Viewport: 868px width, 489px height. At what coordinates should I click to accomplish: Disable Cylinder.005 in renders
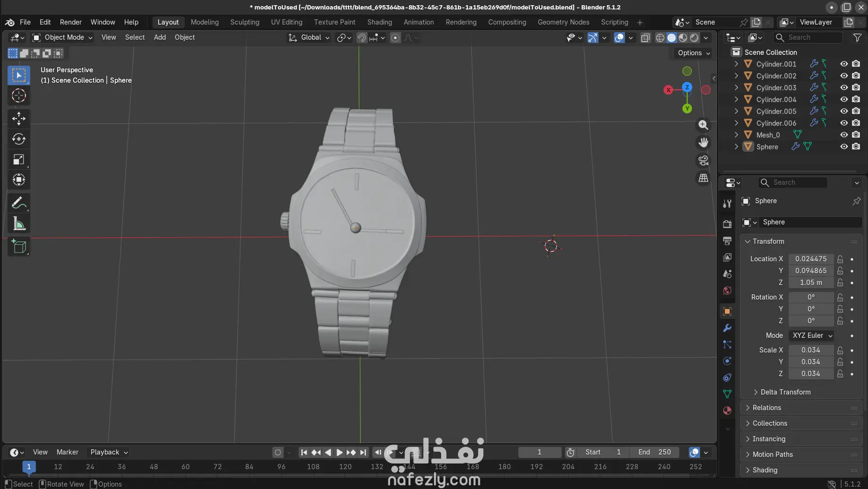coord(856,111)
